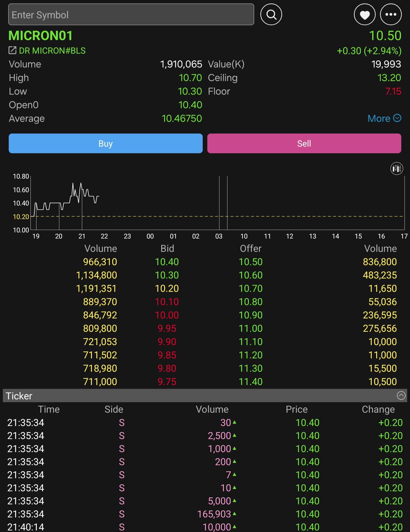Select the MICRON01 symbol title
Viewport: 410px width, 532px height.
pyautogui.click(x=40, y=35)
